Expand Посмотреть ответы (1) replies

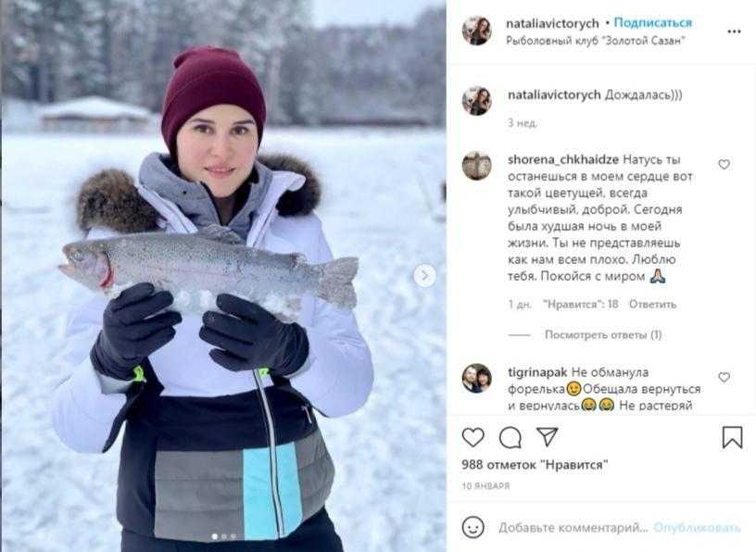click(x=603, y=334)
